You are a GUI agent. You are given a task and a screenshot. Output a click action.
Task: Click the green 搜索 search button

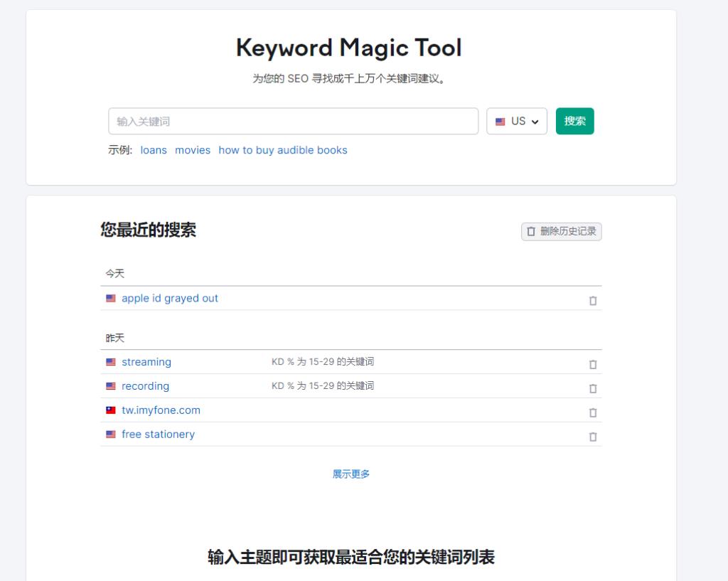click(574, 121)
